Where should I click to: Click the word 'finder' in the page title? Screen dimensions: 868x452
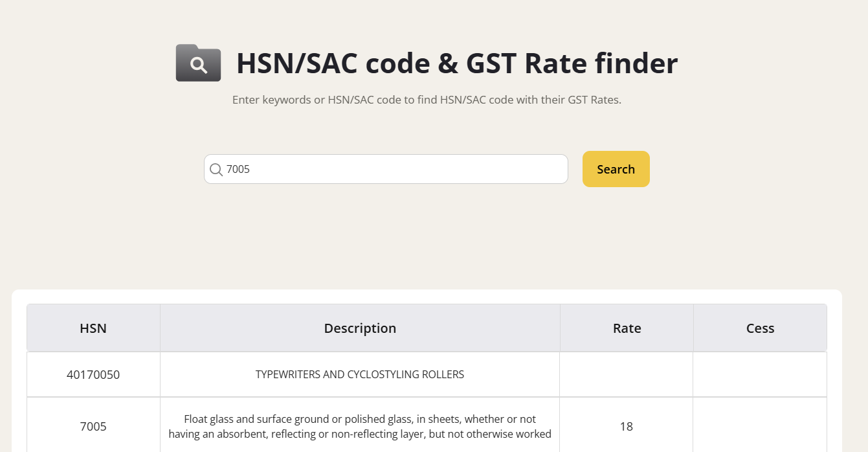636,63
